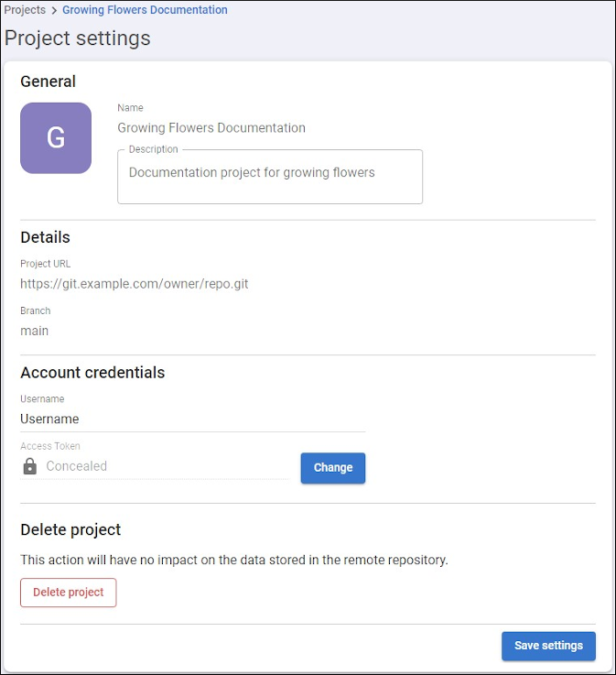The height and width of the screenshot is (675, 616).
Task: Click the Account credentials heading
Action: click(x=92, y=373)
